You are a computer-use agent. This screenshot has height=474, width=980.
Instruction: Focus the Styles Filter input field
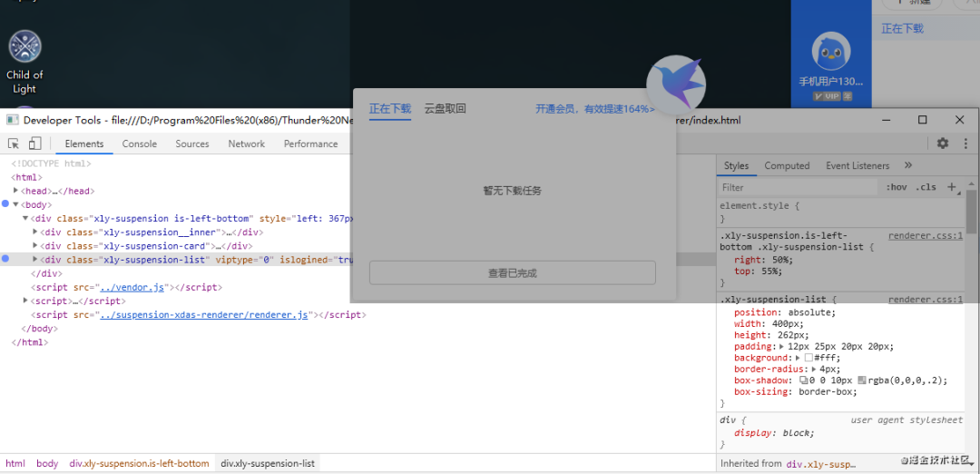(x=799, y=188)
